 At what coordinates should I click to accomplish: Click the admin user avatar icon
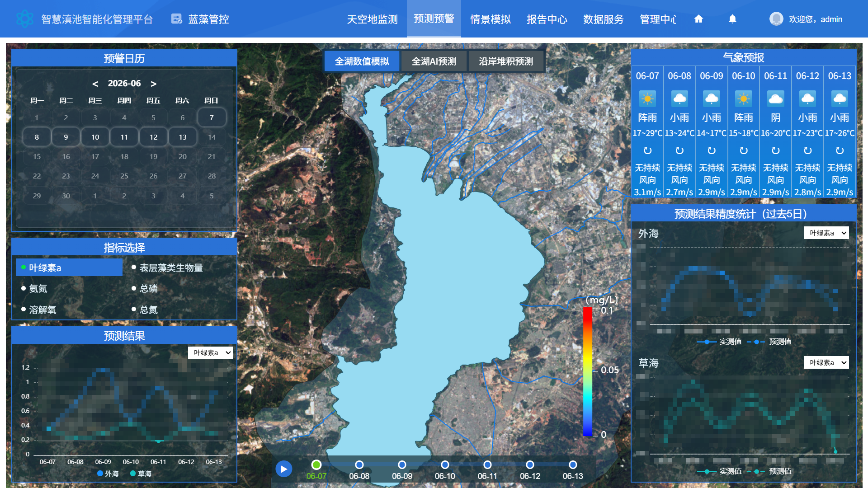point(776,19)
